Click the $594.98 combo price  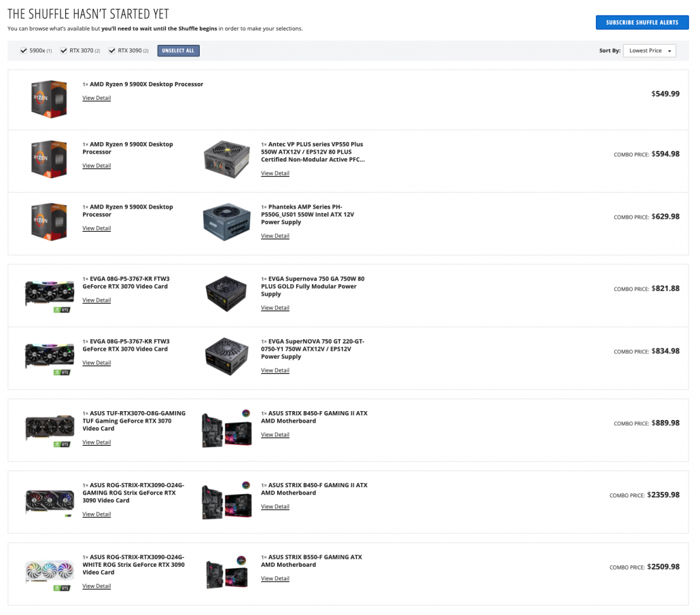coord(665,154)
